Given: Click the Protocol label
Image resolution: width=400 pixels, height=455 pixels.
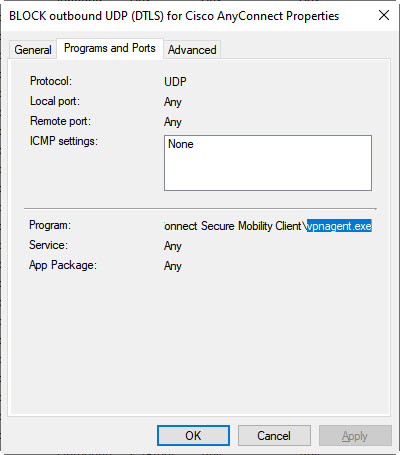Looking at the screenshot, I should click(51, 81).
